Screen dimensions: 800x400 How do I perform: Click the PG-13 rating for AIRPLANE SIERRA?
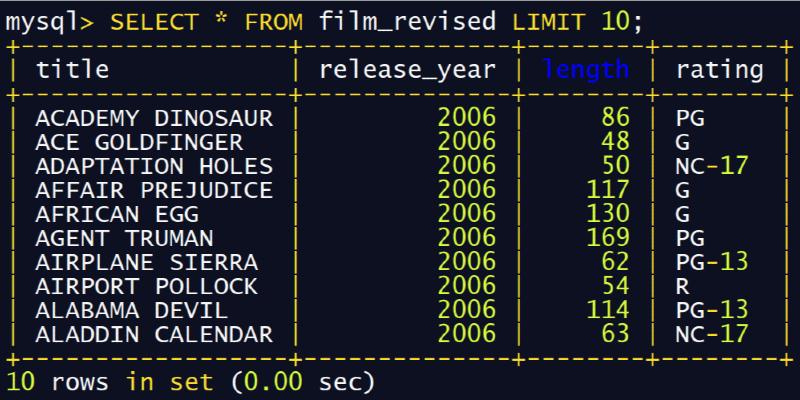pyautogui.click(x=712, y=262)
